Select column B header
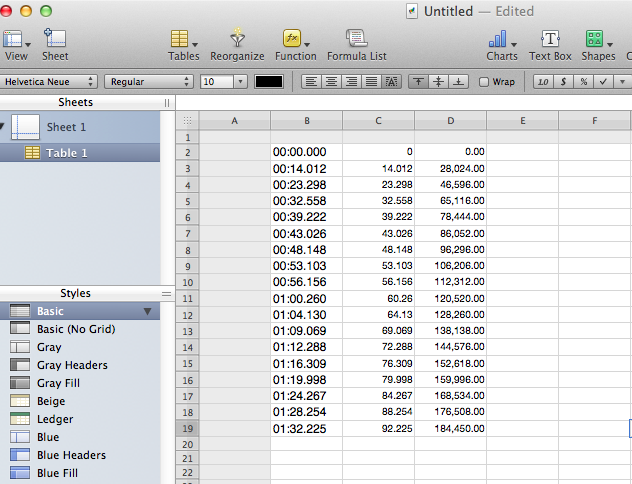Viewport: 632px width, 484px height. point(307,120)
